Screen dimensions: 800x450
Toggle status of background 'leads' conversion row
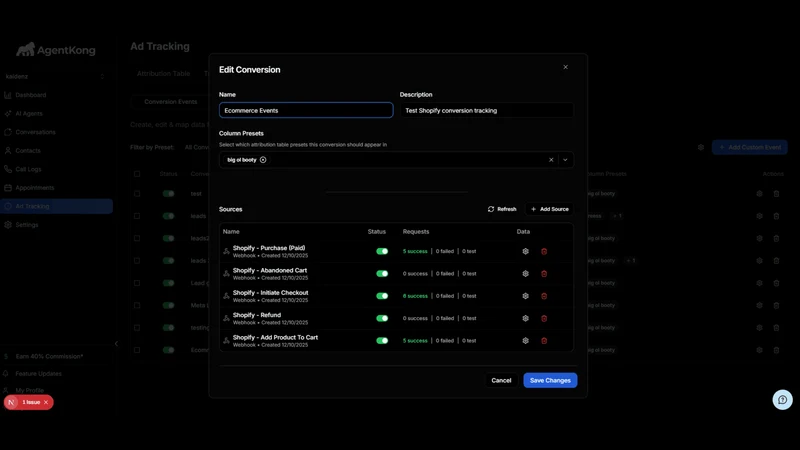pyautogui.click(x=168, y=216)
